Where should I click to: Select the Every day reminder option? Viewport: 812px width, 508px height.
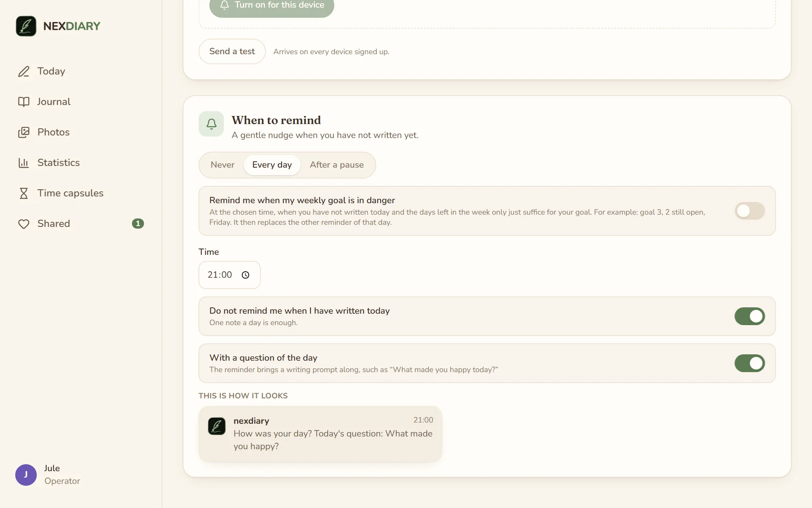click(x=272, y=165)
